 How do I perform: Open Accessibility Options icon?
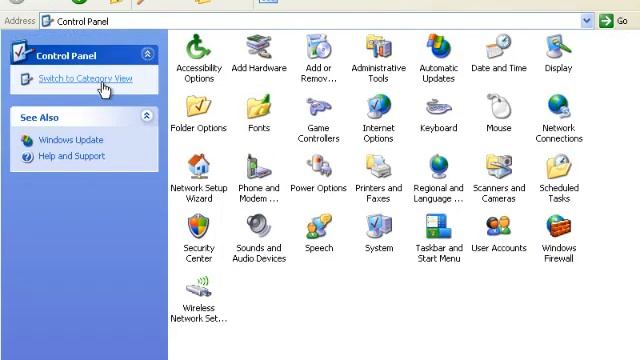tap(199, 47)
